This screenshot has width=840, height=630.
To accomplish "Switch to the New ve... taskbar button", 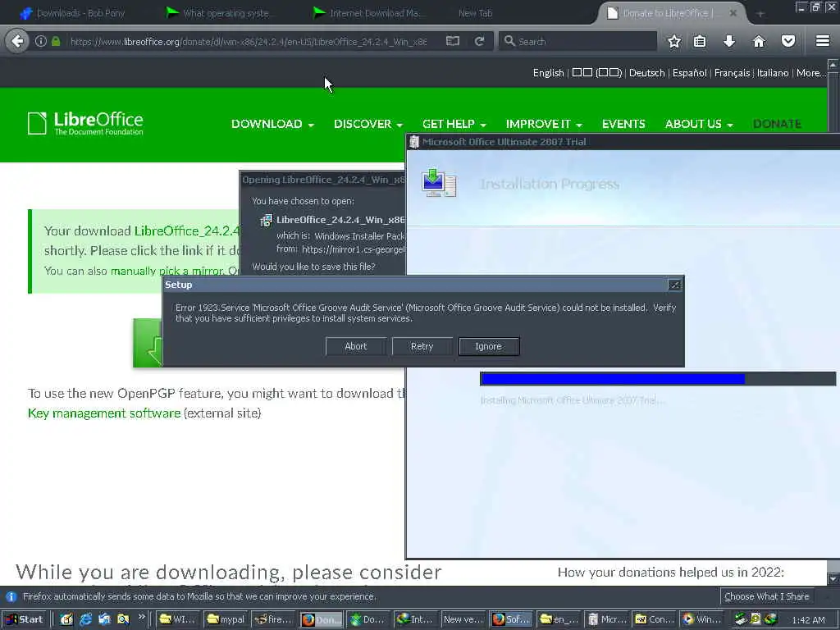I will [463, 619].
